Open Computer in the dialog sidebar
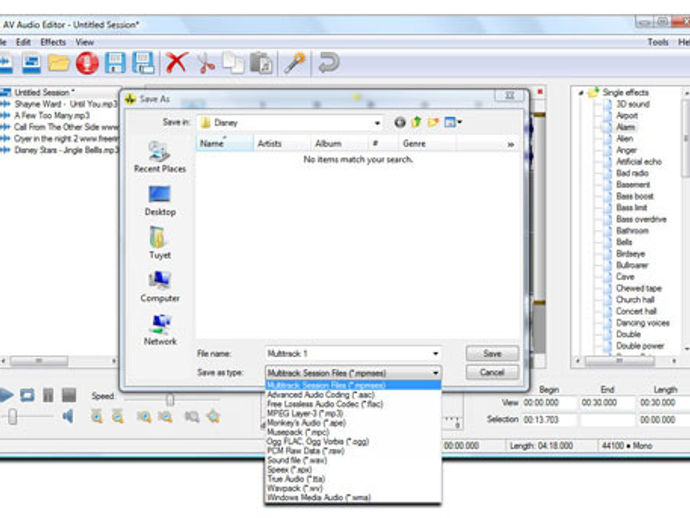The width and height of the screenshot is (690, 518). (x=160, y=287)
